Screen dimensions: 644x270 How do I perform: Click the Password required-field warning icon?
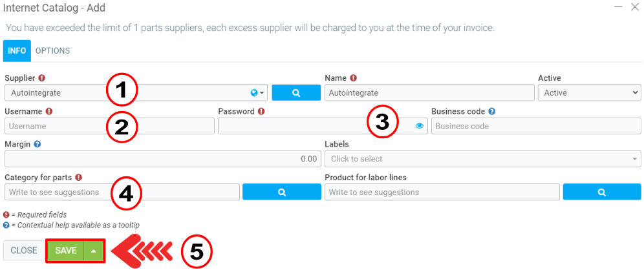tap(261, 111)
